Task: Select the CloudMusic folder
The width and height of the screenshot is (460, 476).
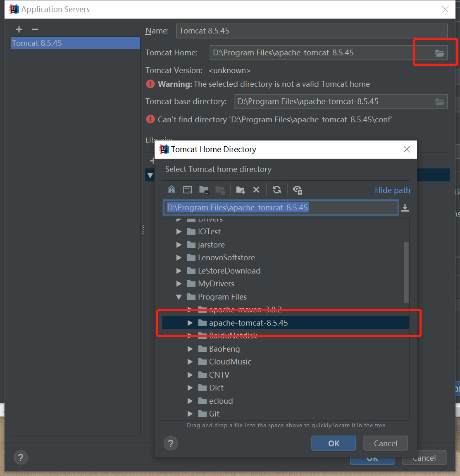Action: [286, 362]
